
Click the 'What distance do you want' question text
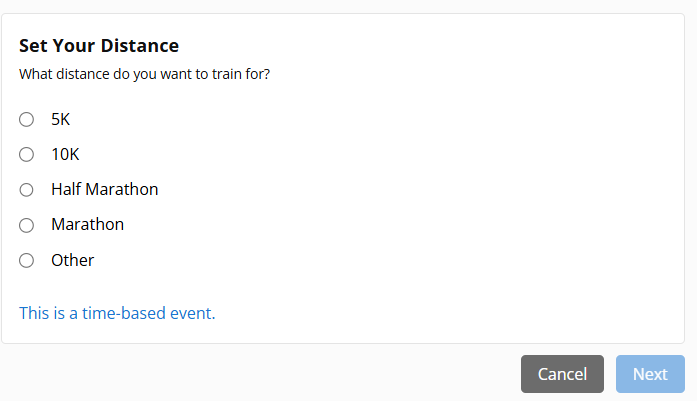pos(144,74)
